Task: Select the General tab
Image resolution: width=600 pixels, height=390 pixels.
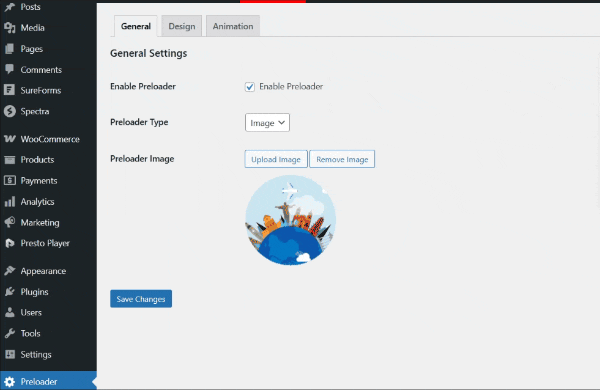Action: [x=135, y=26]
